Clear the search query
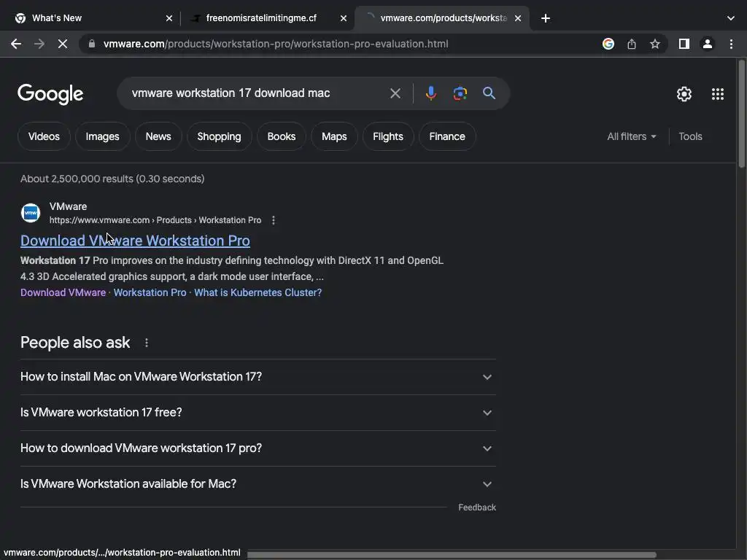This screenshot has height=560, width=747. point(395,93)
